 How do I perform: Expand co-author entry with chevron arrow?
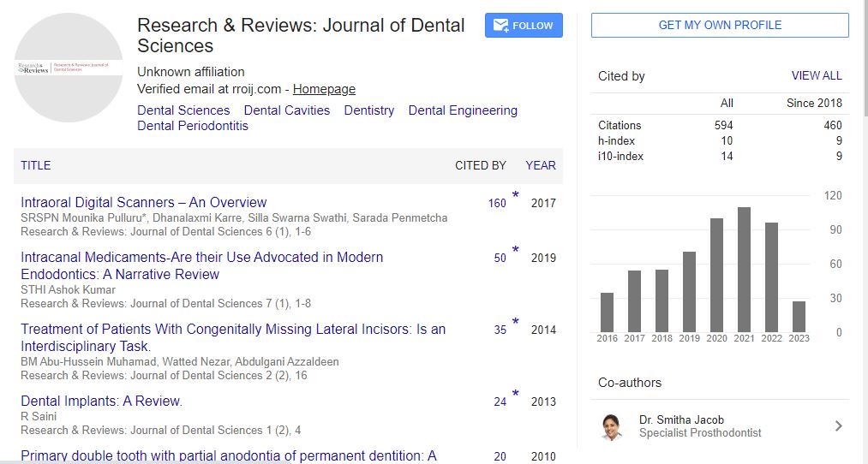(x=838, y=426)
